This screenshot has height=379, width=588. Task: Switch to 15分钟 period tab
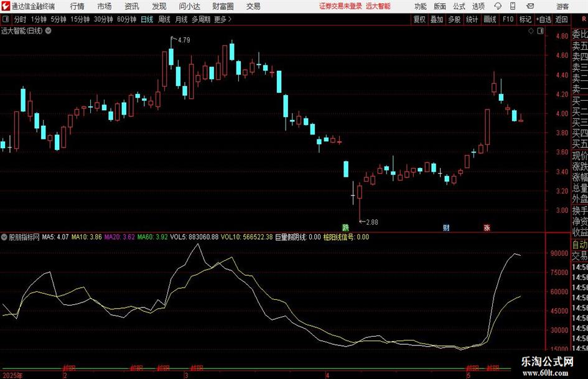tap(80, 19)
